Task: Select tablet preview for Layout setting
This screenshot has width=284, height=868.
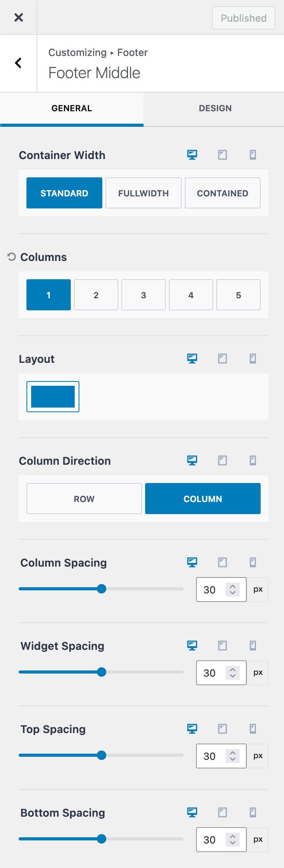Action: [x=222, y=359]
